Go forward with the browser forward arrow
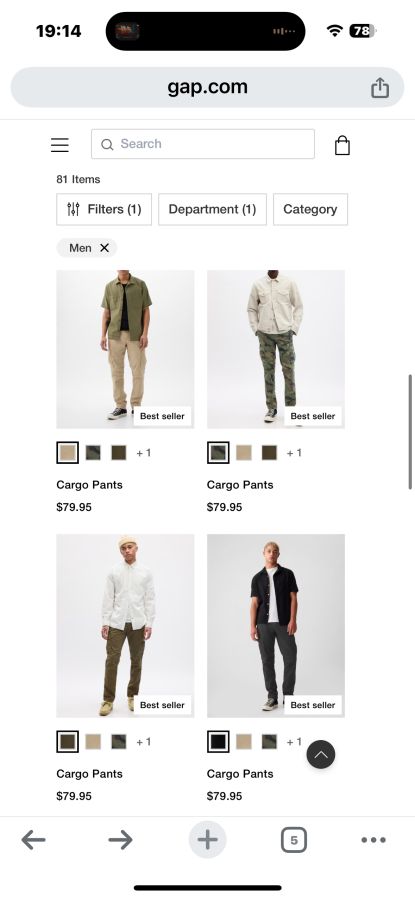415x899 pixels. 120,840
